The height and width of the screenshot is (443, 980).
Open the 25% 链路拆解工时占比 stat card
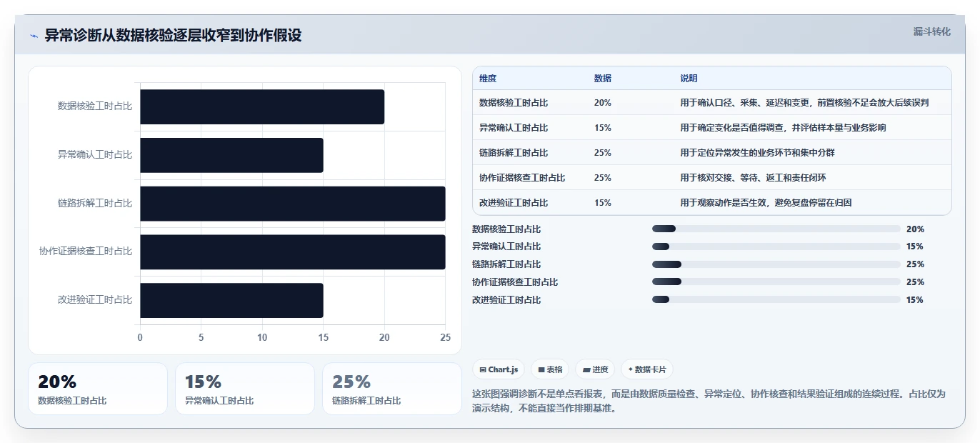(392, 389)
